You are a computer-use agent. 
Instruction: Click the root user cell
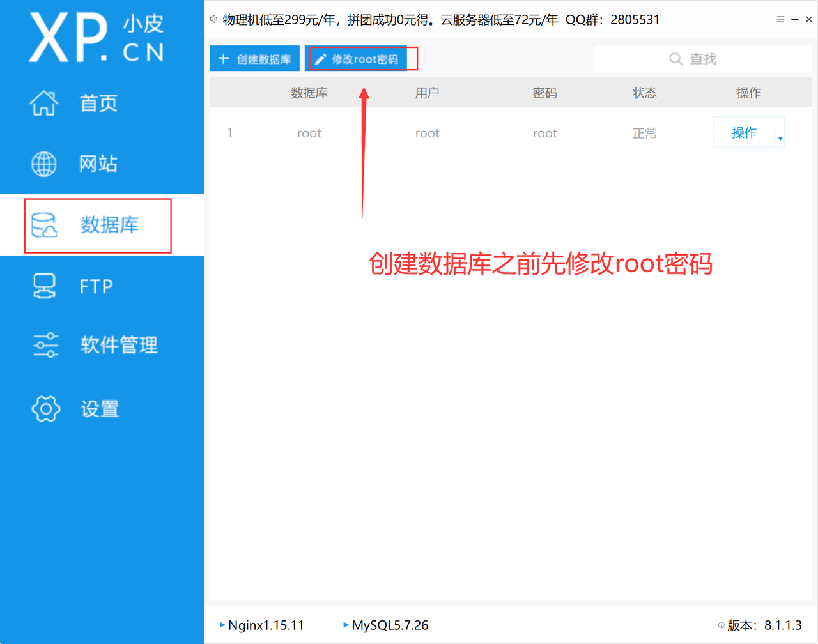[x=428, y=133]
